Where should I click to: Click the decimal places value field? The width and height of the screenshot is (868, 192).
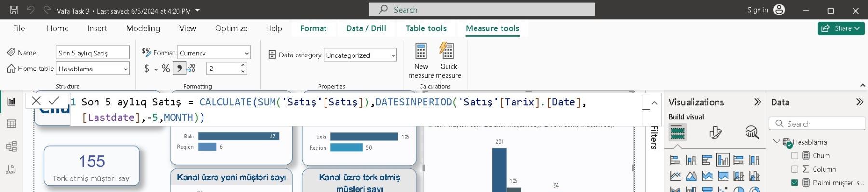coord(223,69)
